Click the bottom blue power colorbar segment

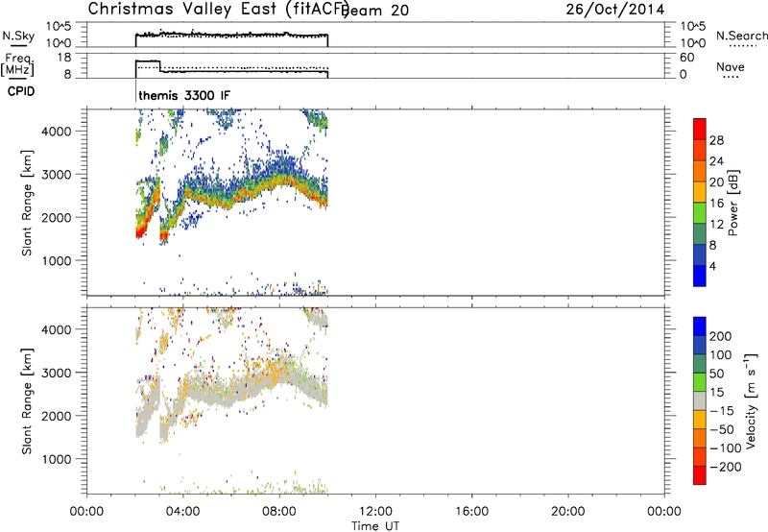click(700, 276)
